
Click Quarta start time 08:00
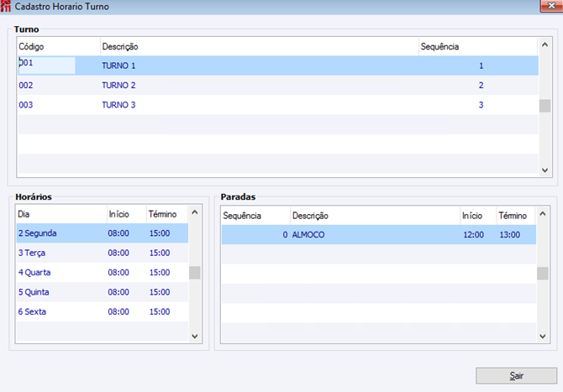[x=118, y=272]
